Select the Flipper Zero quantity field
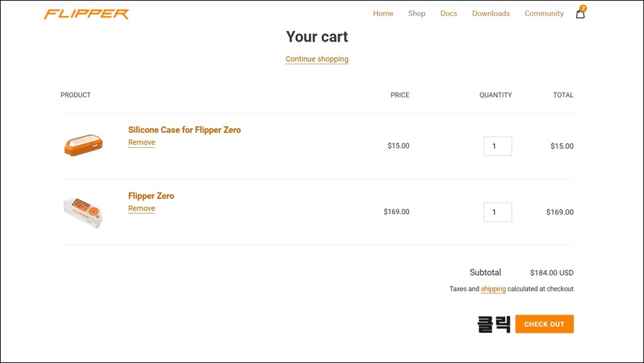644x363 pixels. coord(498,212)
